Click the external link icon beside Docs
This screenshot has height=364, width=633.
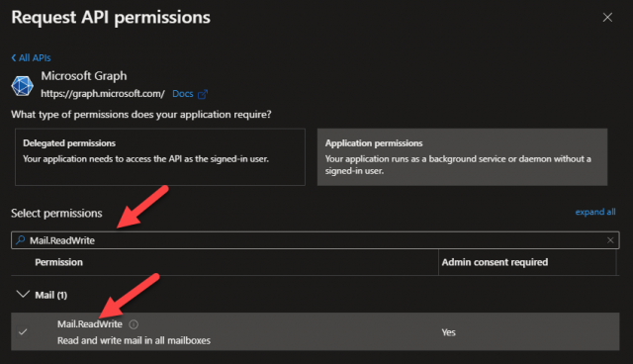click(203, 94)
